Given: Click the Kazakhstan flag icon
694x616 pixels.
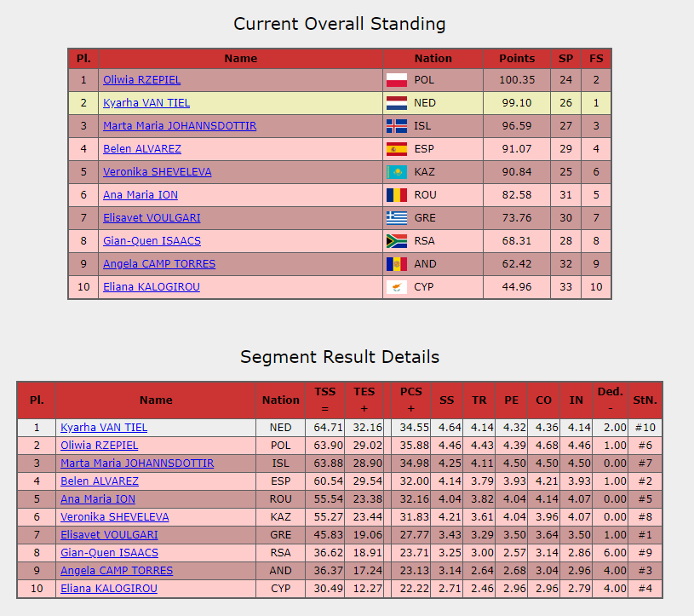Looking at the screenshot, I should (397, 172).
